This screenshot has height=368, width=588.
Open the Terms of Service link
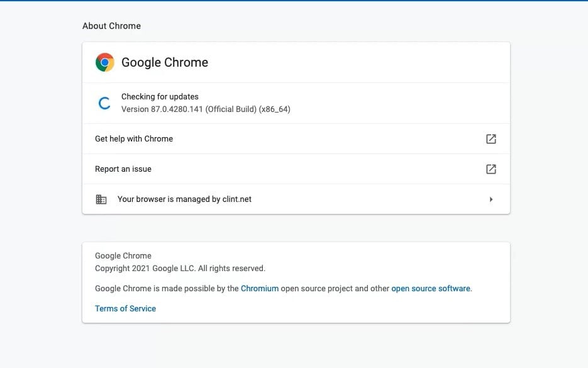pos(125,308)
